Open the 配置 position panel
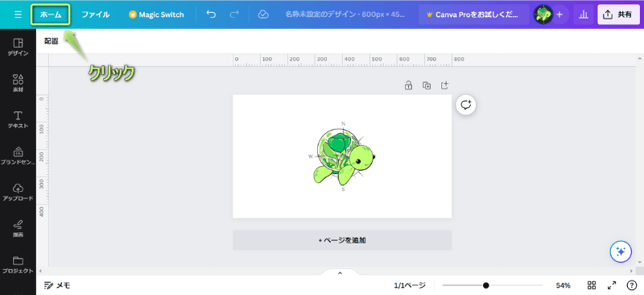 coord(52,41)
